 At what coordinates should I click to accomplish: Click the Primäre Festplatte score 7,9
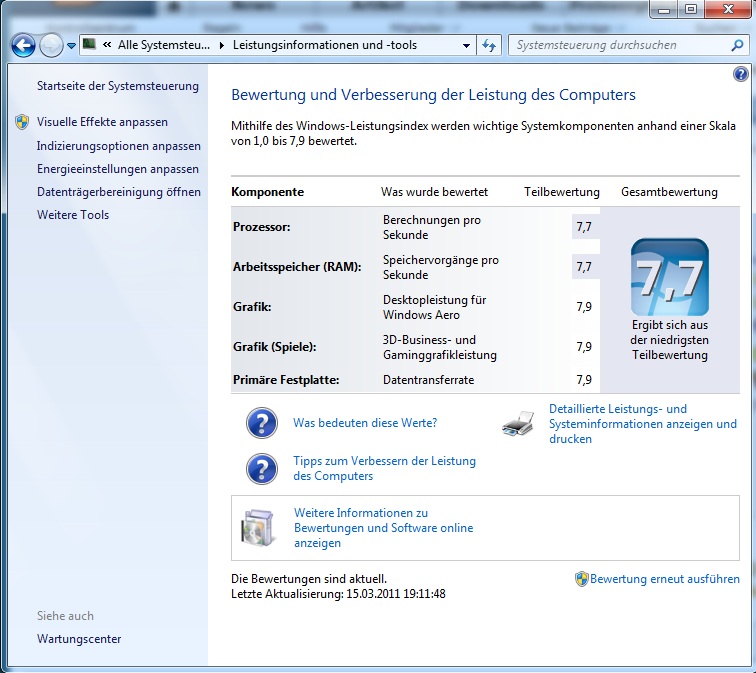pos(584,380)
